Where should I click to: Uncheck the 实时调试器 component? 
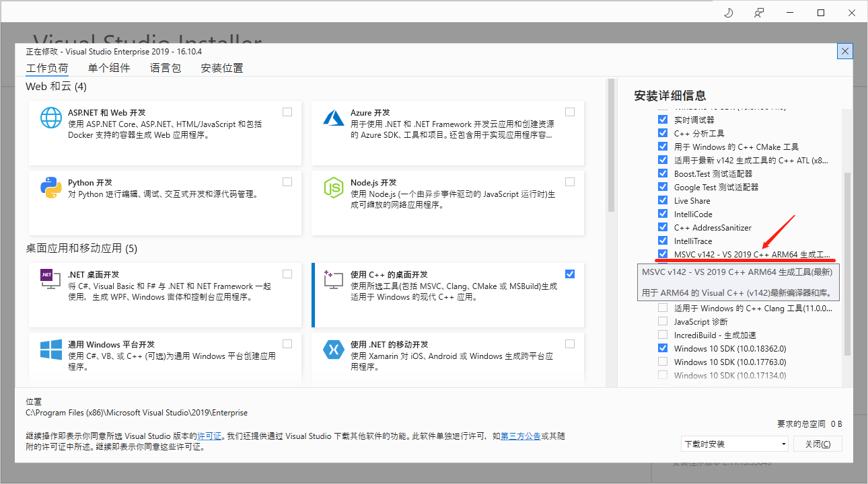click(x=663, y=120)
